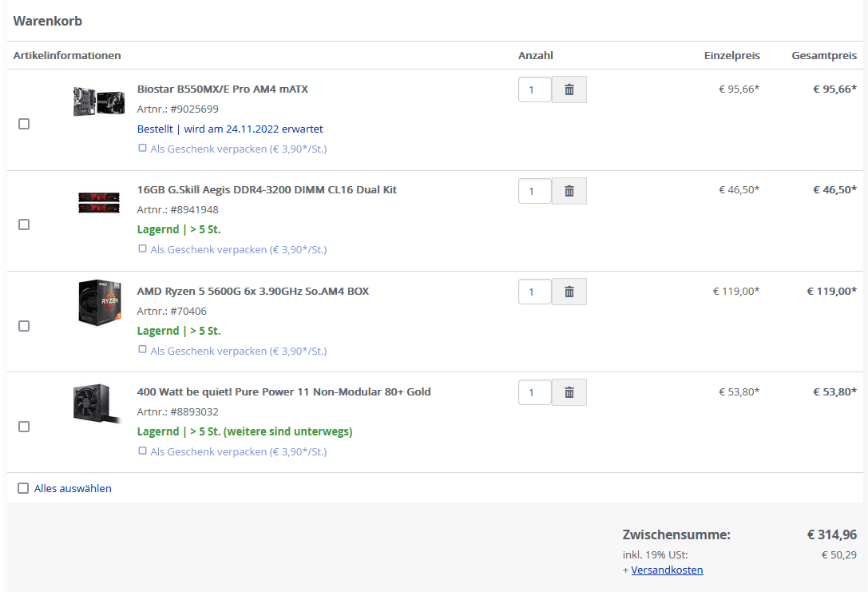Click the Biostar motherboard thumbnail image
Image resolution: width=868 pixels, height=592 pixels.
pyautogui.click(x=98, y=101)
